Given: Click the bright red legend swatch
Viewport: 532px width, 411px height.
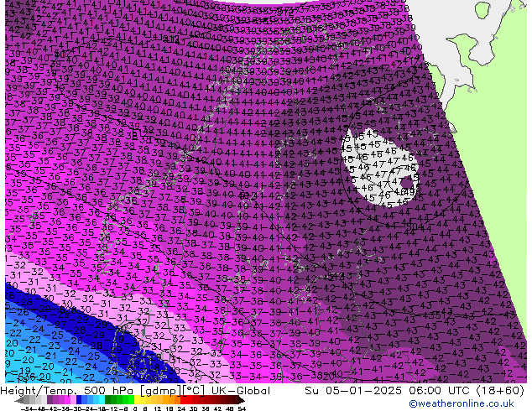Looking at the screenshot, I should pyautogui.click(x=184, y=400).
